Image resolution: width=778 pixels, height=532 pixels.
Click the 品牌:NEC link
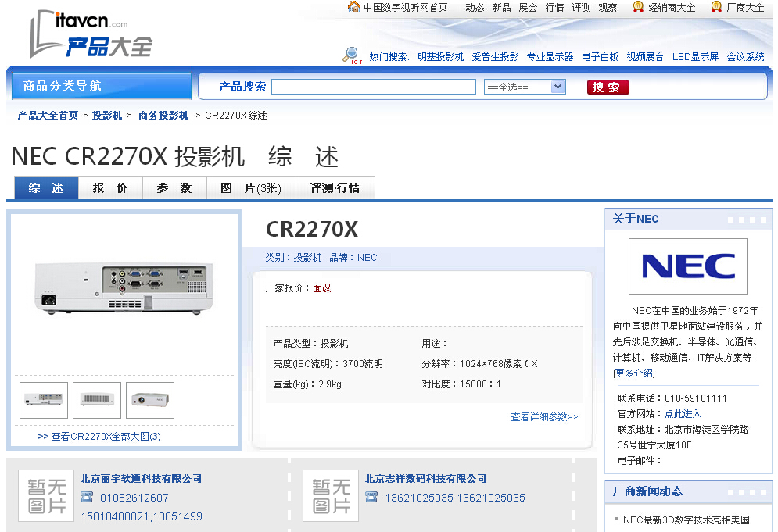click(353, 257)
